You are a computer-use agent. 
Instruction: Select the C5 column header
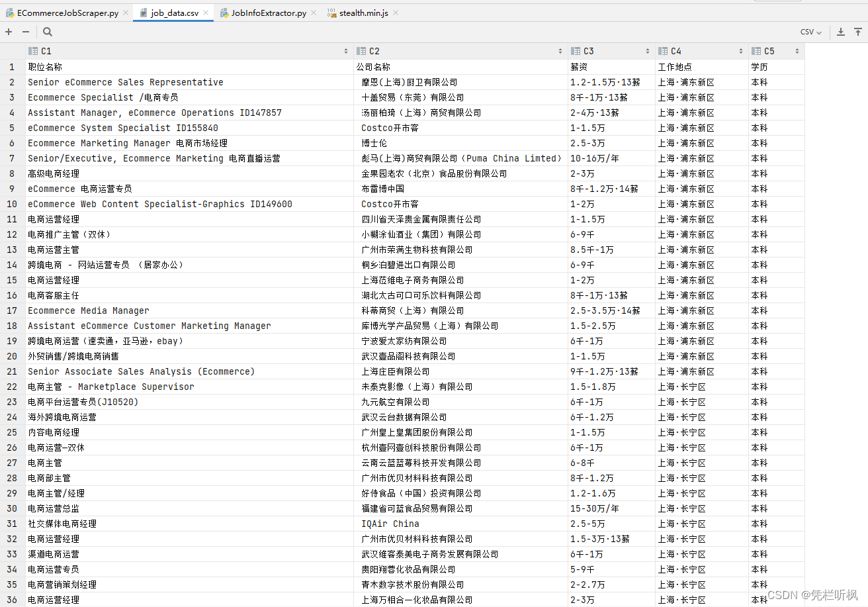point(777,51)
